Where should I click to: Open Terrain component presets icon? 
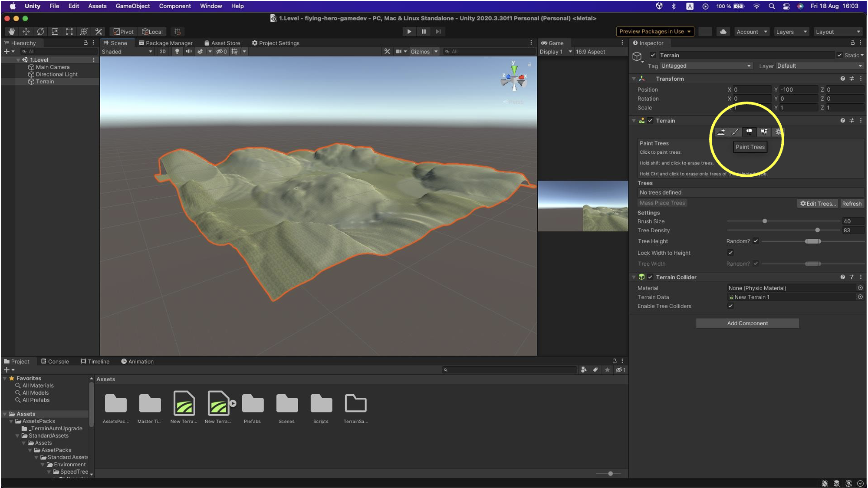tap(852, 121)
